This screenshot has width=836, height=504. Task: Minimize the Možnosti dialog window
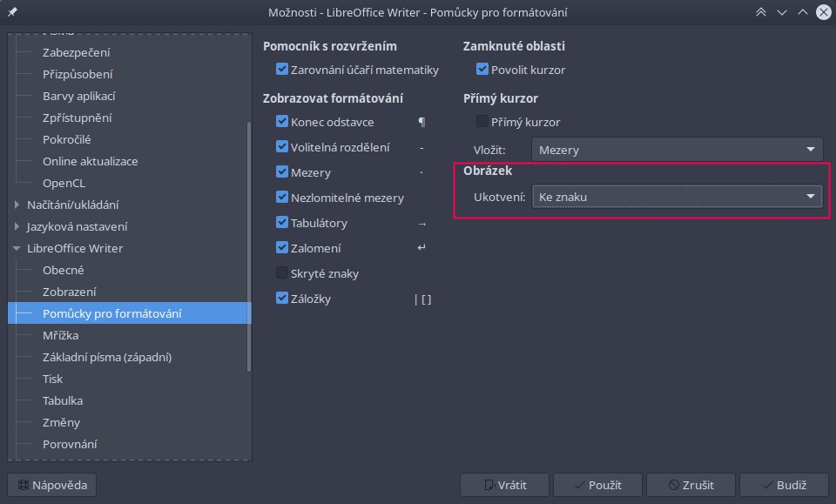point(782,11)
